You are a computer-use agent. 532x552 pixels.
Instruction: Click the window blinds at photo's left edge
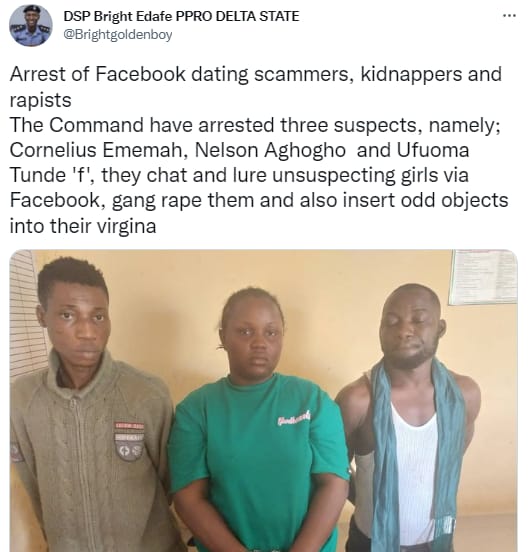[26, 313]
